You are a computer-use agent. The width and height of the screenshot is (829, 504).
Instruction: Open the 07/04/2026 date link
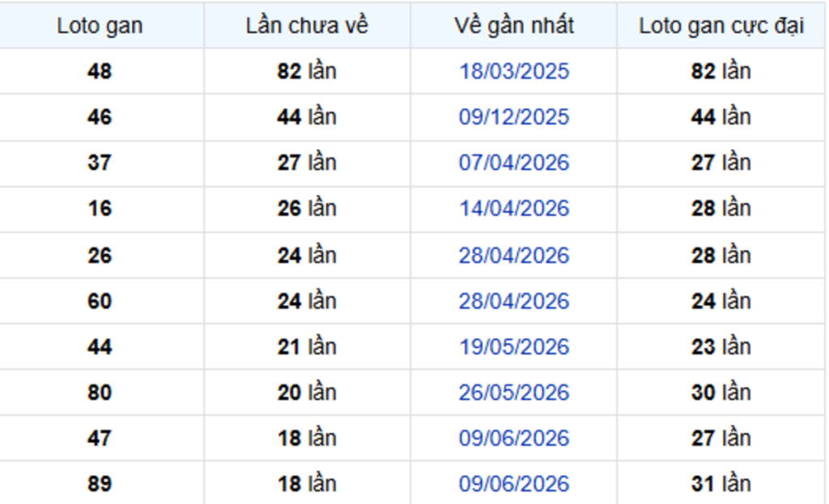click(514, 163)
